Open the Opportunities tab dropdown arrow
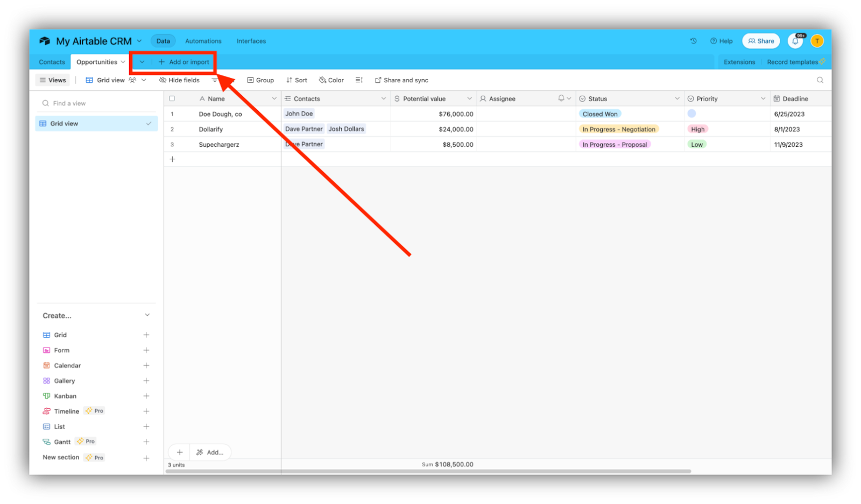This screenshot has height=504, width=861. [123, 62]
